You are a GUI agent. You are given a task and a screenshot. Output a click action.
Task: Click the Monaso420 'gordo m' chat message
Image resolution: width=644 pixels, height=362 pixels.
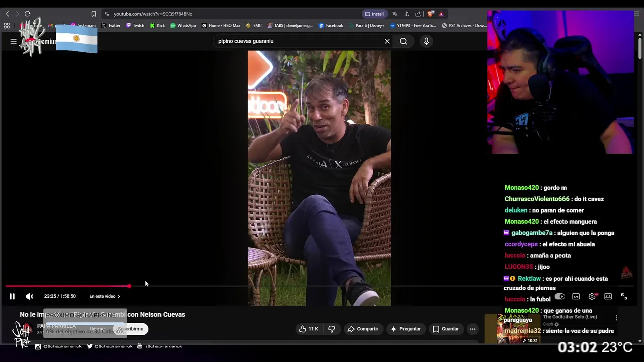pos(535,188)
